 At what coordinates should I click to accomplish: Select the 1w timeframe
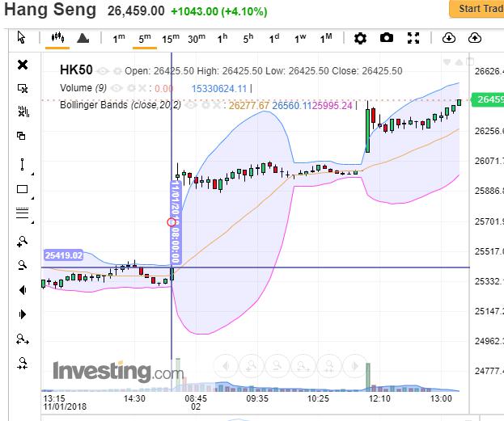(300, 39)
